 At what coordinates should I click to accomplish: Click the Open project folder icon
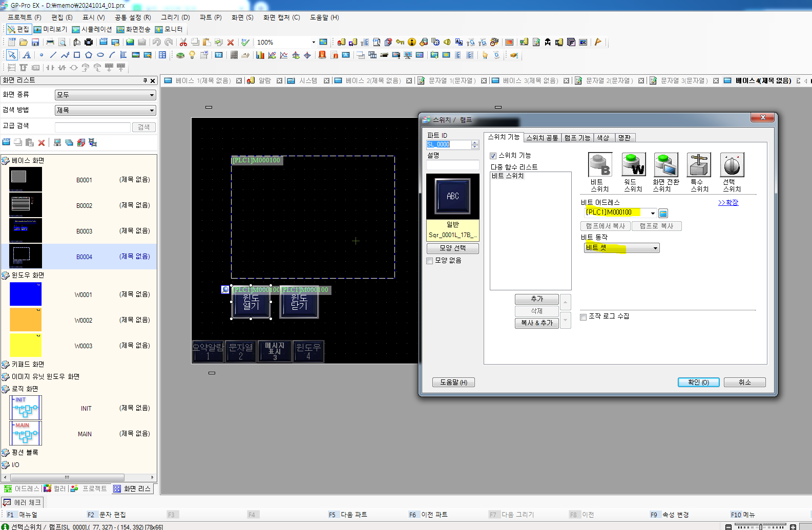click(24, 42)
